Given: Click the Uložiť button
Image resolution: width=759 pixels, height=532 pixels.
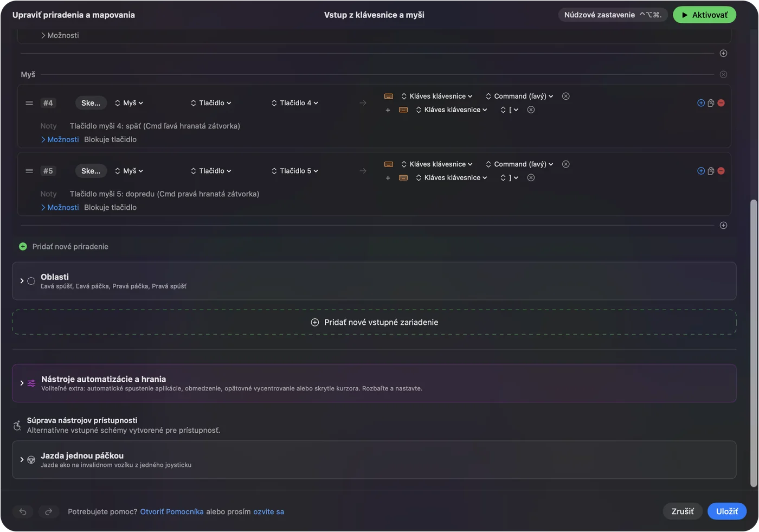Looking at the screenshot, I should coord(727,511).
